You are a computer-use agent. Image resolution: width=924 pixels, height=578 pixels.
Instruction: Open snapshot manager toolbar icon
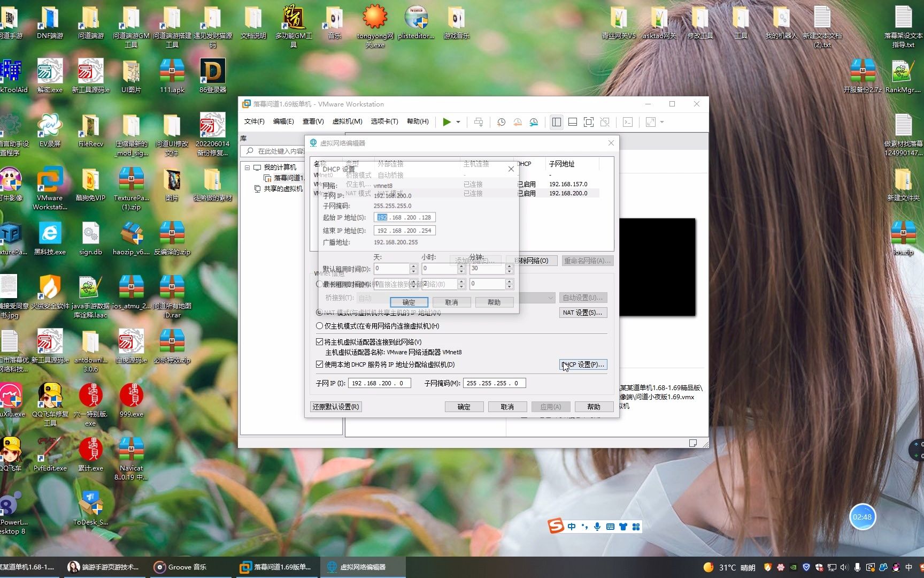point(534,122)
